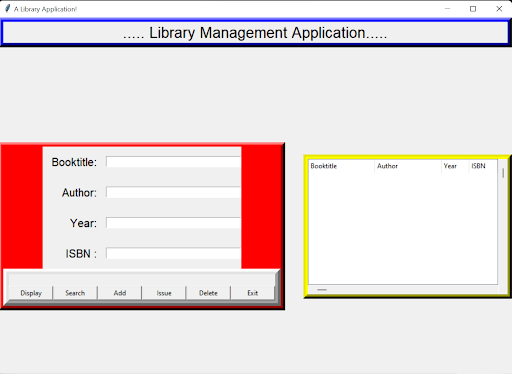Image resolution: width=512 pixels, height=374 pixels.
Task: Click the horizontal scrollbar below the book list
Action: tap(403, 289)
